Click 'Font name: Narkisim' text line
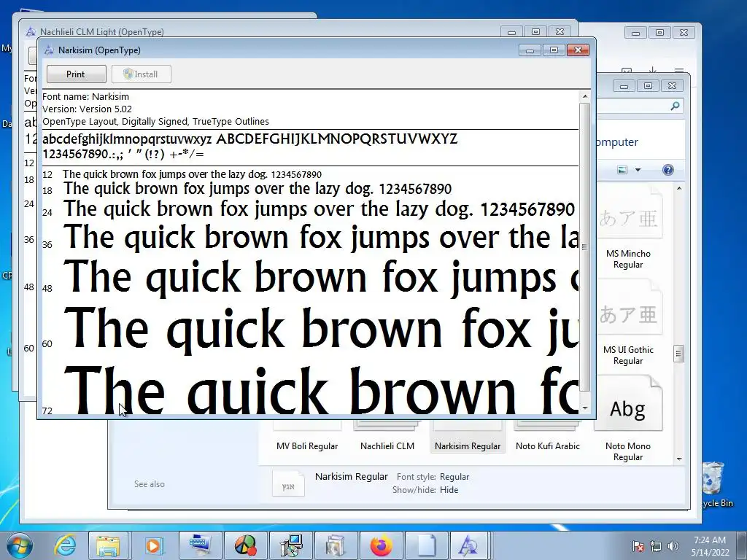This screenshot has width=747, height=560. pos(86,97)
